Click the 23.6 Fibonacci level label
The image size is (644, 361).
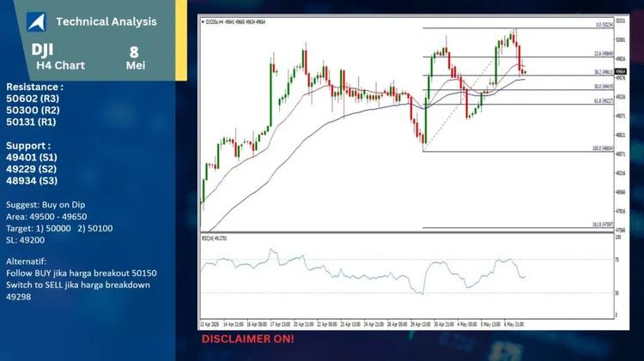click(x=604, y=54)
